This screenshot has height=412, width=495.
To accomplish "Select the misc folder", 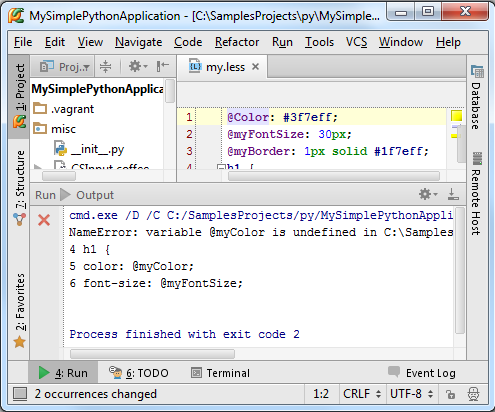I will tap(55, 129).
